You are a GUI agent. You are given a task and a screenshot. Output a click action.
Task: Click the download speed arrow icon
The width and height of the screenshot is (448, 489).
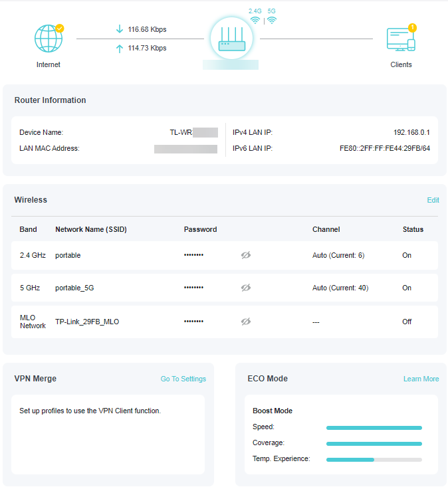point(120,29)
